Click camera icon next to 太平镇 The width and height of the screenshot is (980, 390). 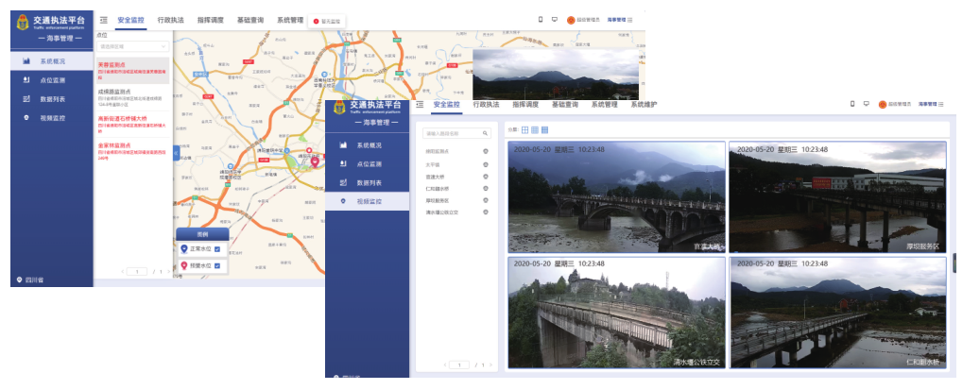[x=485, y=163]
